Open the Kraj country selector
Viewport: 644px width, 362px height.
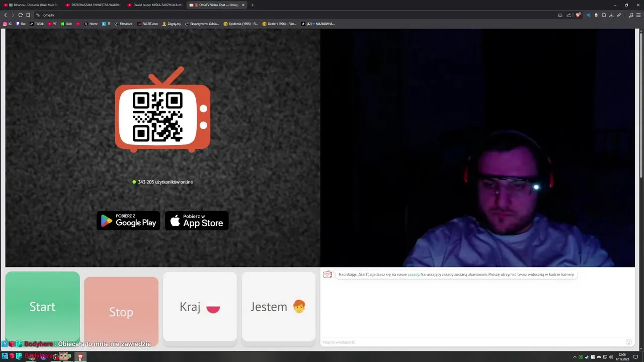pyautogui.click(x=200, y=307)
